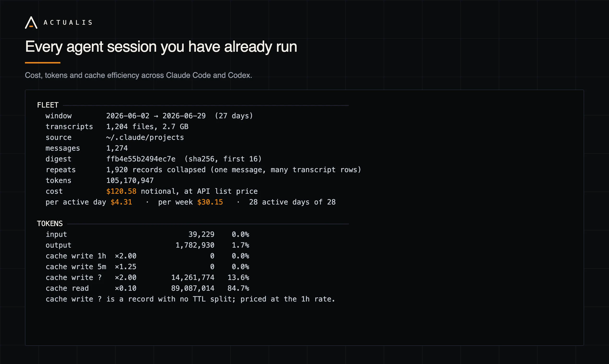609x364 pixels.
Task: Click the "messages" row label
Action: tap(63, 148)
